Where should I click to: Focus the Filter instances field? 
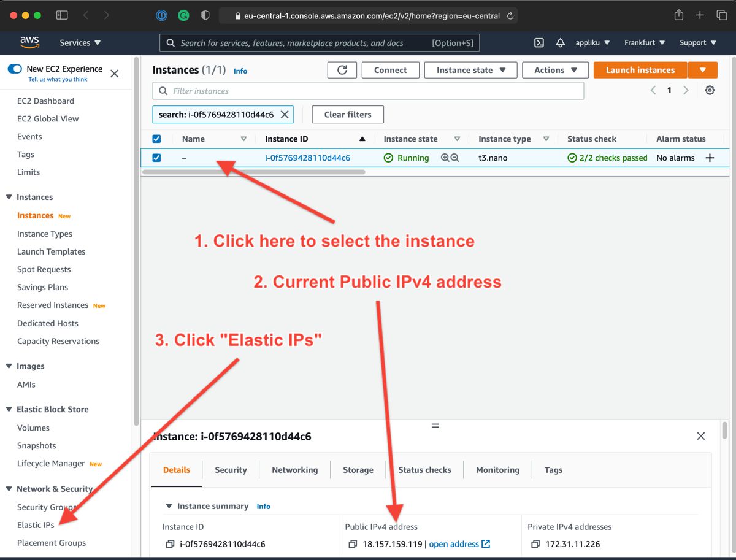pos(368,91)
